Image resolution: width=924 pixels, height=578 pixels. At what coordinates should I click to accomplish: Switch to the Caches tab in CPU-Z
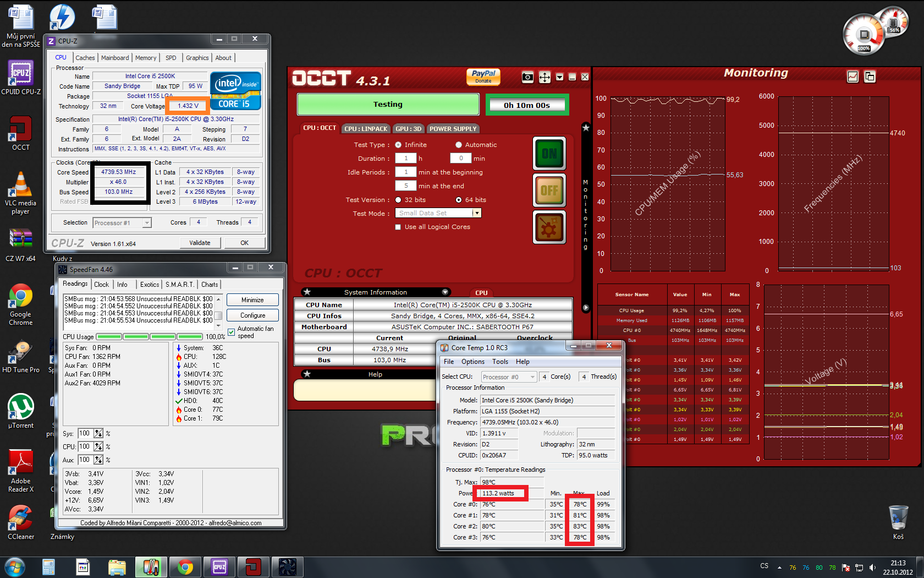[x=85, y=58]
